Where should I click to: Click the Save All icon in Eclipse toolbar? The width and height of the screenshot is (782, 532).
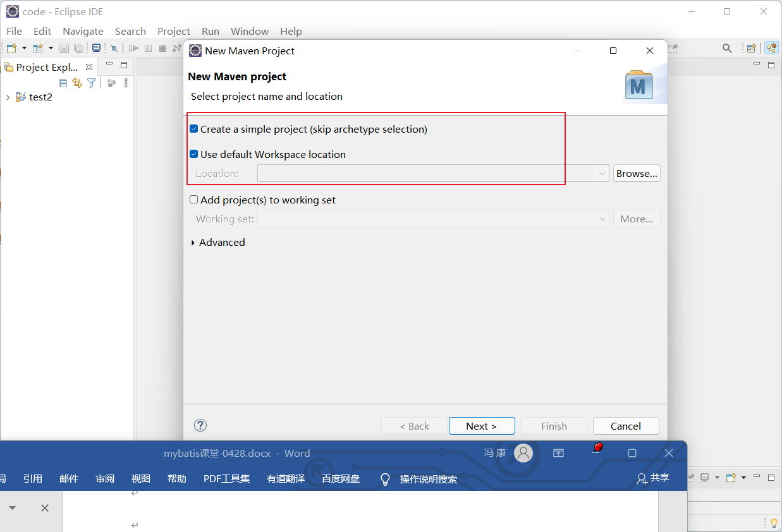78,48
